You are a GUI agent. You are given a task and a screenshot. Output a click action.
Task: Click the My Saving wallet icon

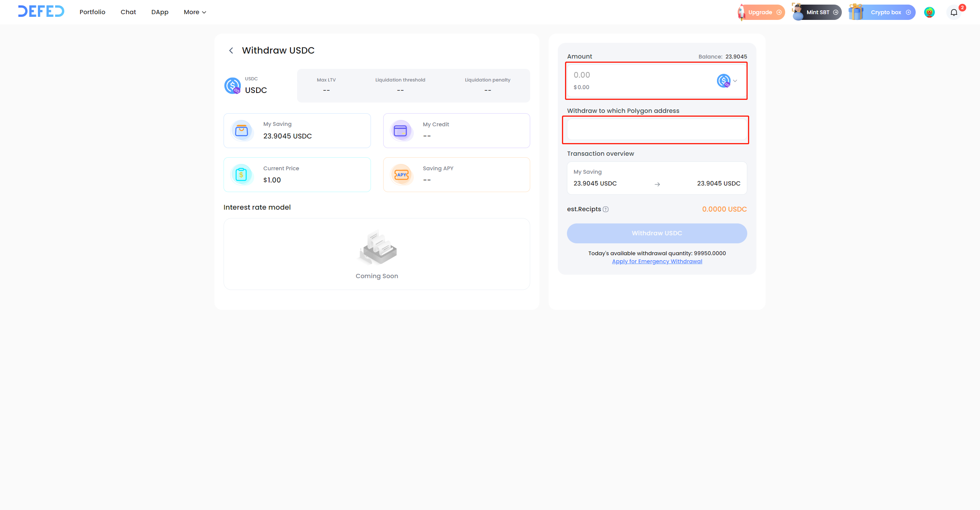pos(242,131)
